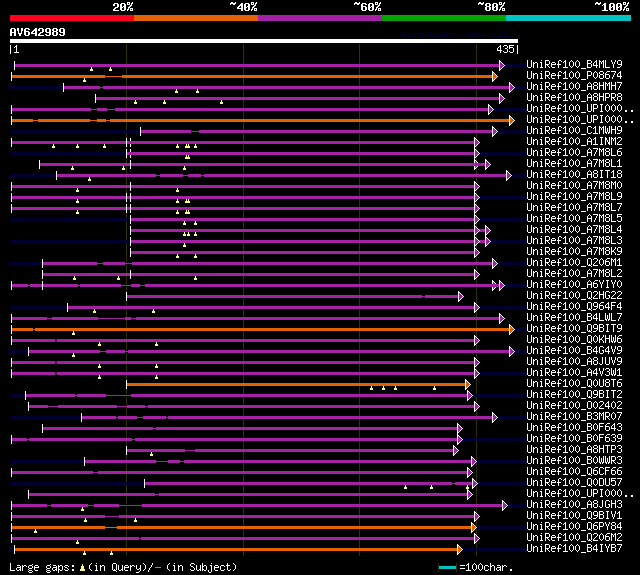Select hit label UniRef100_Q02402
Viewport: 640px width, 575px height.
coord(574,406)
